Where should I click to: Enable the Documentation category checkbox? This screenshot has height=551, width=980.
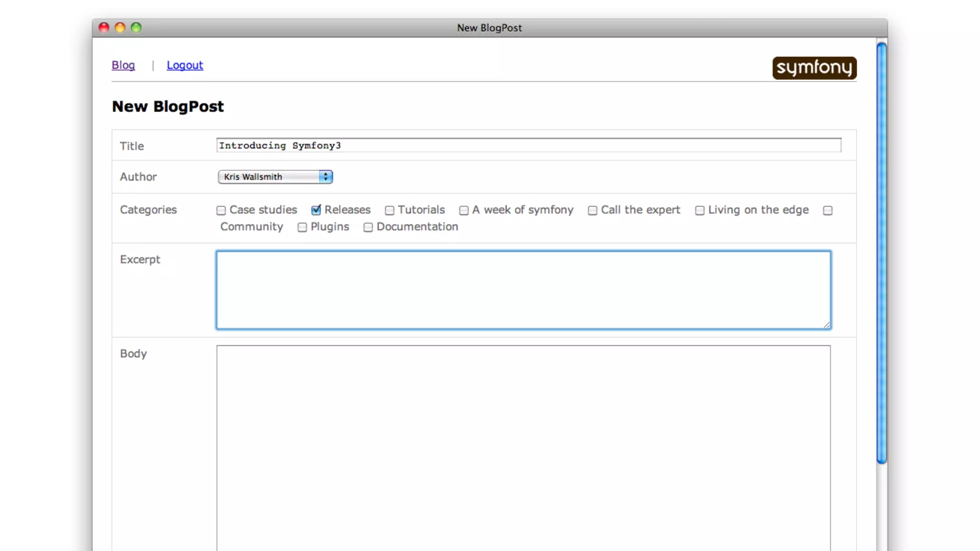[368, 228]
